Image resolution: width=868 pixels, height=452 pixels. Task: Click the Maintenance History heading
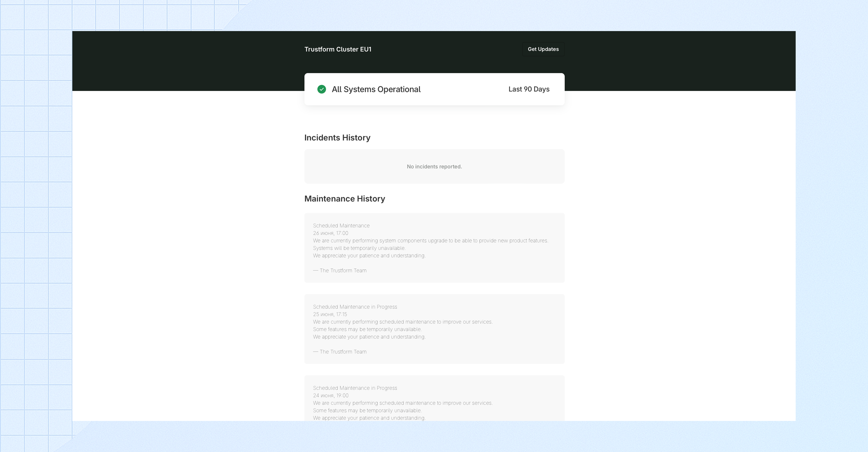[x=344, y=199]
